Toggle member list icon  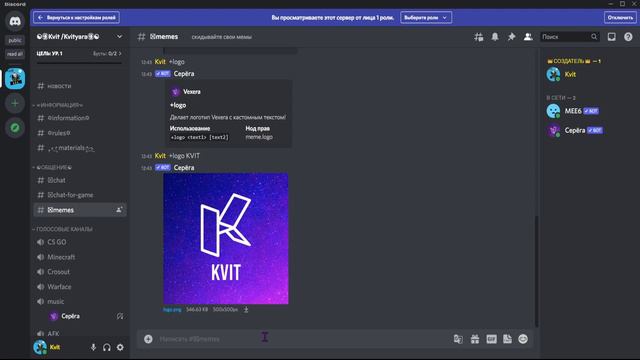click(528, 37)
